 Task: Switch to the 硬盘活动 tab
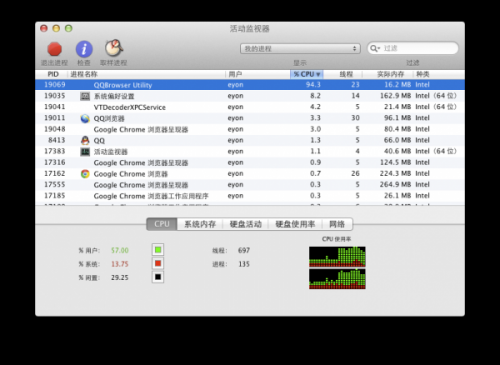click(x=246, y=224)
